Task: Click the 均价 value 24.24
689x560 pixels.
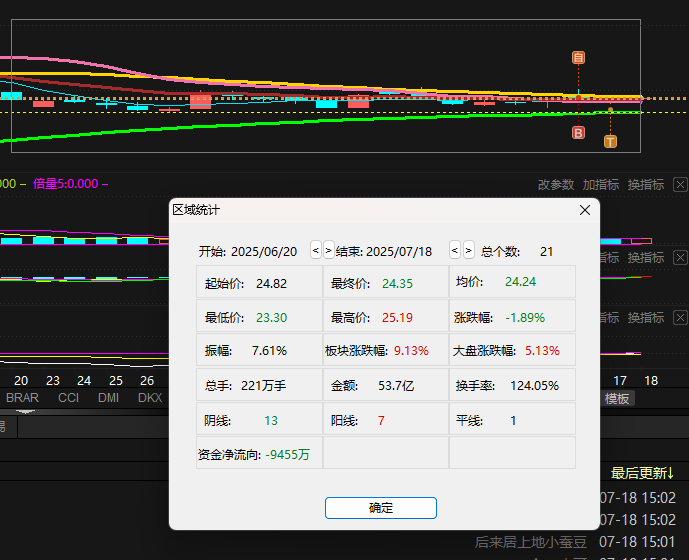Action: point(520,282)
